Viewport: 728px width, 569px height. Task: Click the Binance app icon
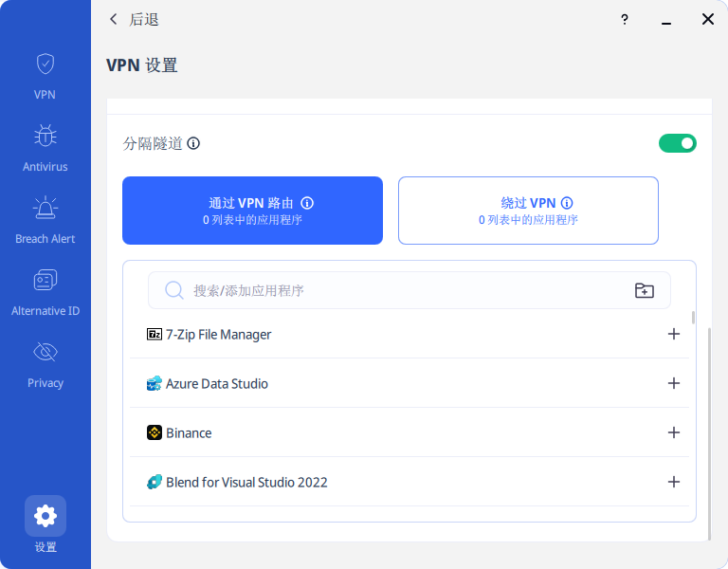(x=155, y=432)
